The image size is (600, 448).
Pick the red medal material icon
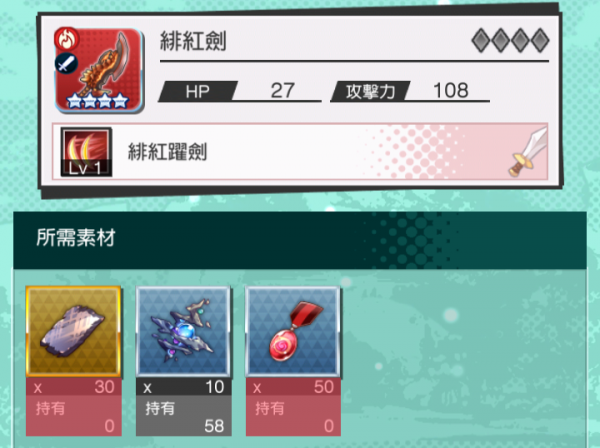[x=293, y=331]
